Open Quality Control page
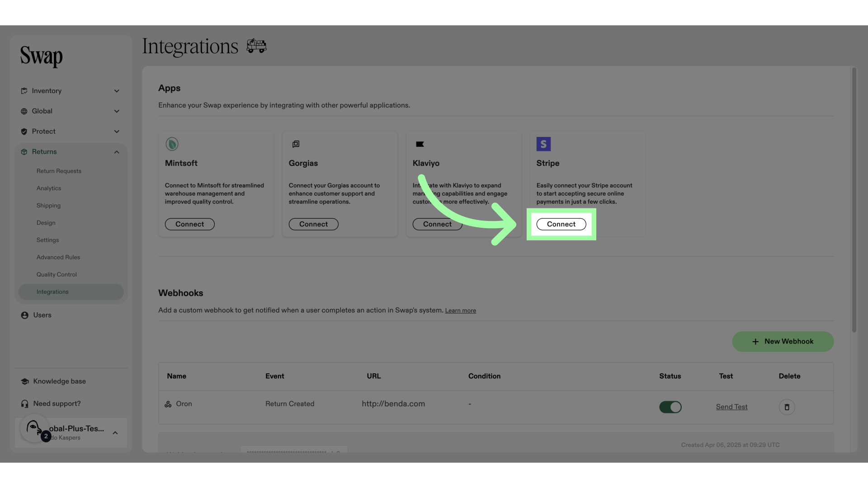This screenshot has width=868, height=488. click(57, 274)
